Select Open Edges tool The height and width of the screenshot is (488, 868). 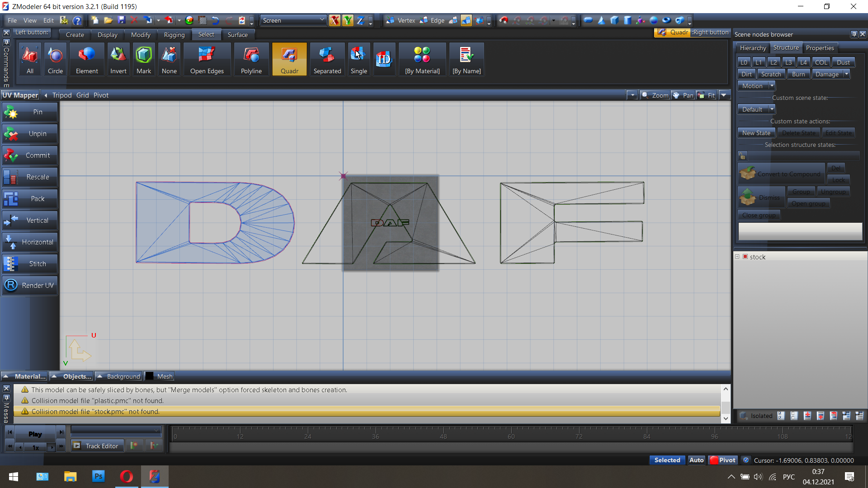point(207,59)
